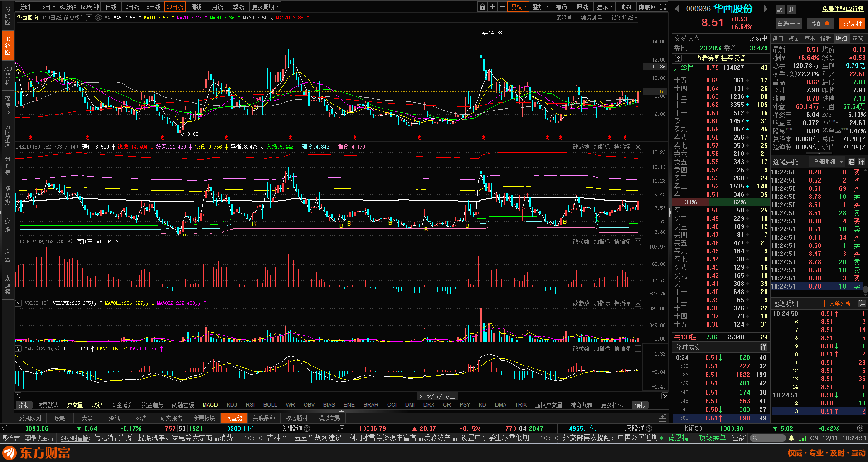The height and width of the screenshot is (462, 868).
Task: Switch to 日线 daily chart tab
Action: point(111,7)
